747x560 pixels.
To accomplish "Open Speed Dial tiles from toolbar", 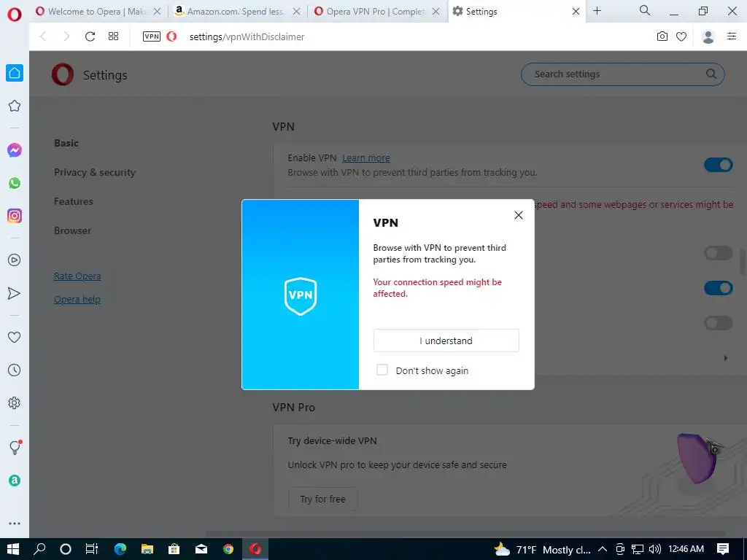I will [x=113, y=36].
